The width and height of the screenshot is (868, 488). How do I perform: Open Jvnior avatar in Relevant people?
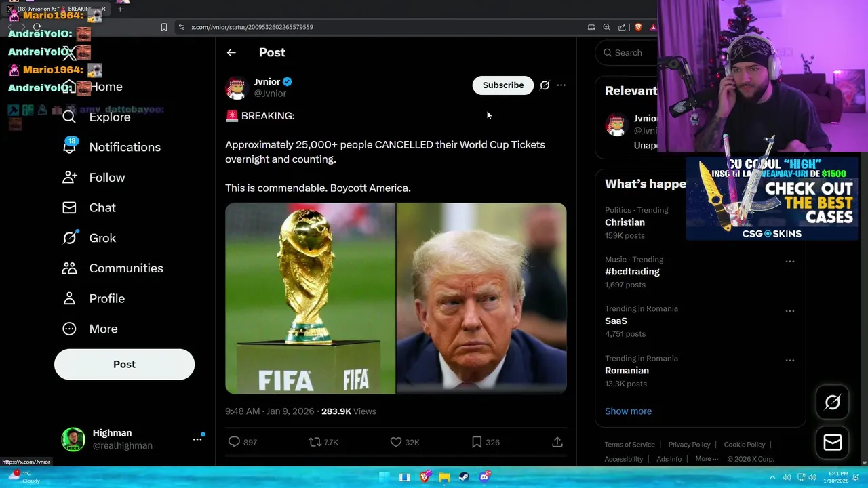[x=616, y=125]
